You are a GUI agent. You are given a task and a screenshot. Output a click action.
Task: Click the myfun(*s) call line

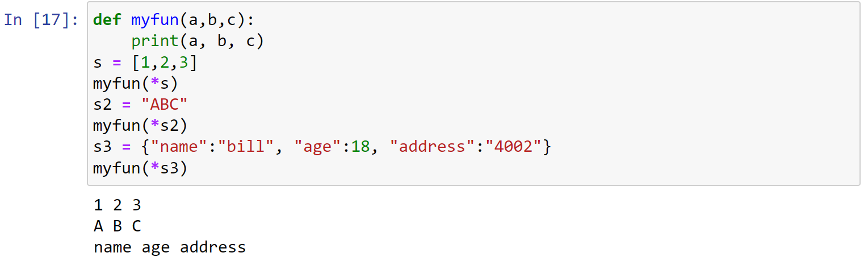pos(136,84)
